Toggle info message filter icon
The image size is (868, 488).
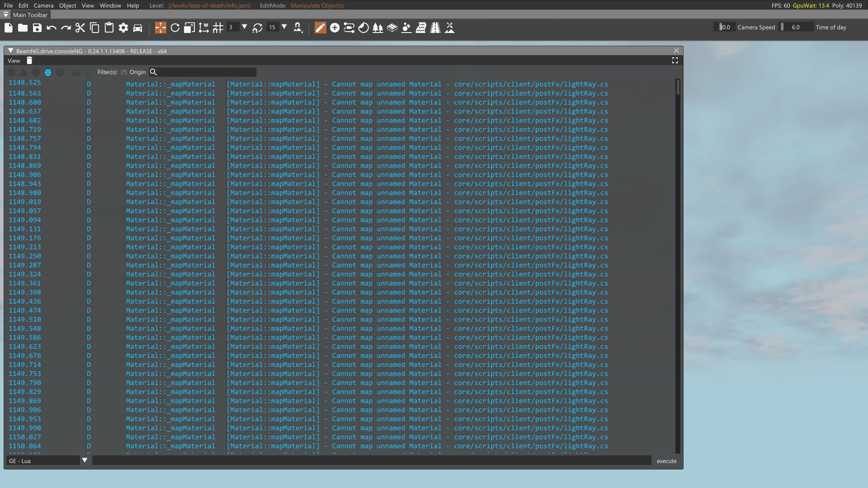coord(36,72)
